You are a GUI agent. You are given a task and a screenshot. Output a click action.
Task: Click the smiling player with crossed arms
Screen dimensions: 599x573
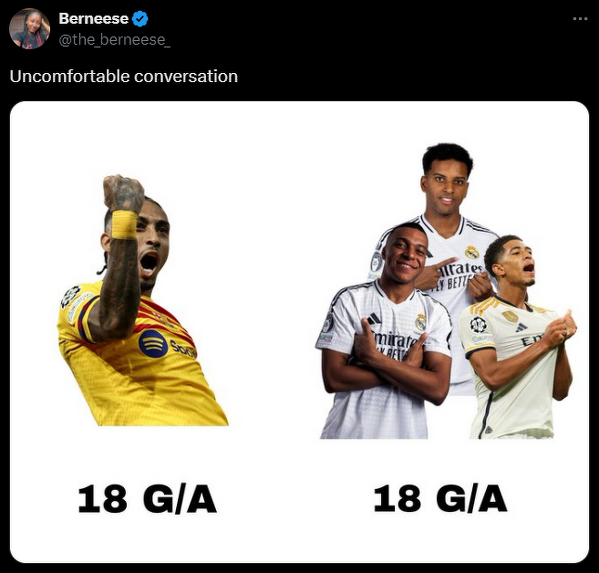[x=385, y=332]
